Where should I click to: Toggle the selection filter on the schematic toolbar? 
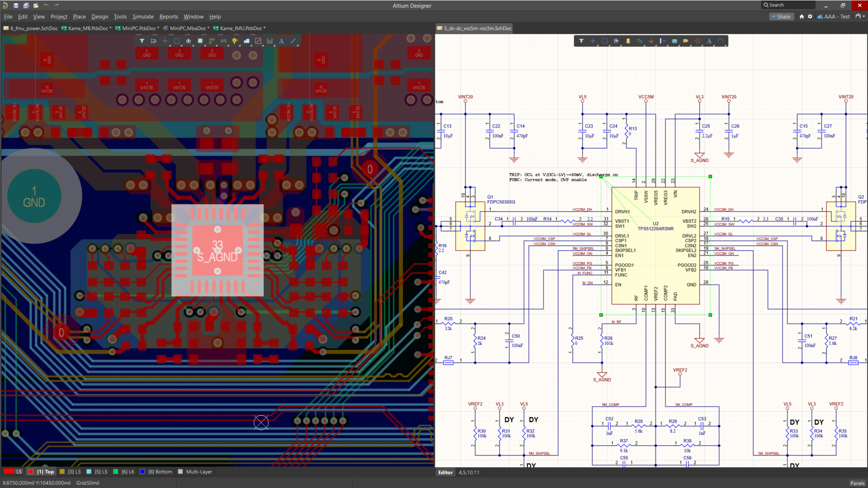[x=581, y=41]
